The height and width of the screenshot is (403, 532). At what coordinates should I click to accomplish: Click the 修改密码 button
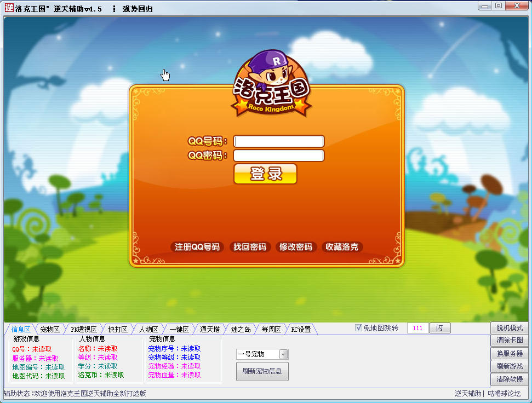pos(295,247)
